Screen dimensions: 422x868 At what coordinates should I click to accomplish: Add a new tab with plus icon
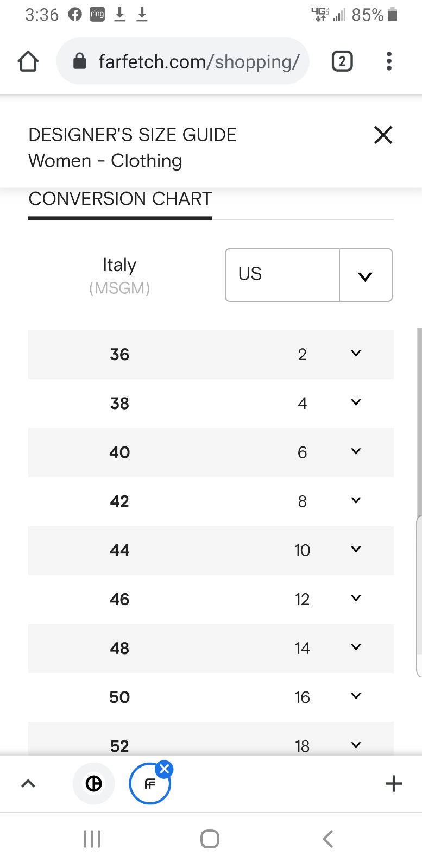(x=393, y=783)
